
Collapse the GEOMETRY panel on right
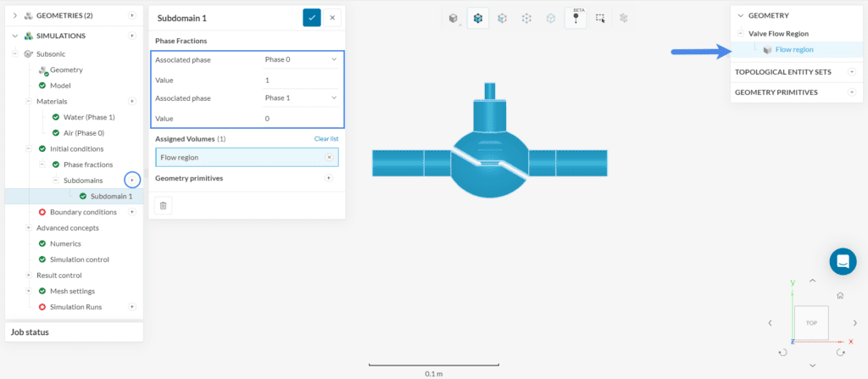tap(740, 15)
